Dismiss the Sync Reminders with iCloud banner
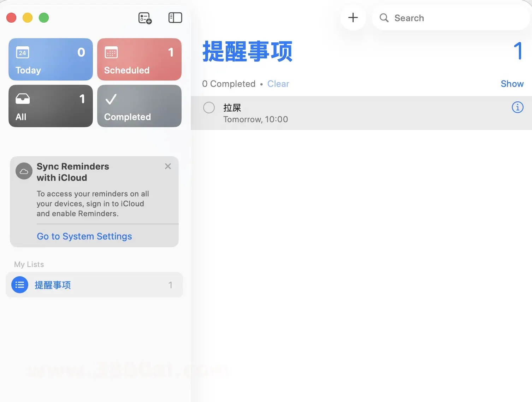This screenshot has width=532, height=402. pos(168,166)
